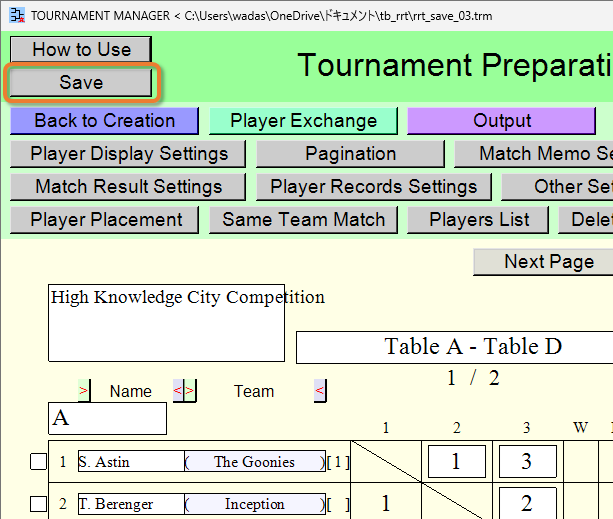Open Player Display Settings
613x519 pixels.
[x=128, y=154]
